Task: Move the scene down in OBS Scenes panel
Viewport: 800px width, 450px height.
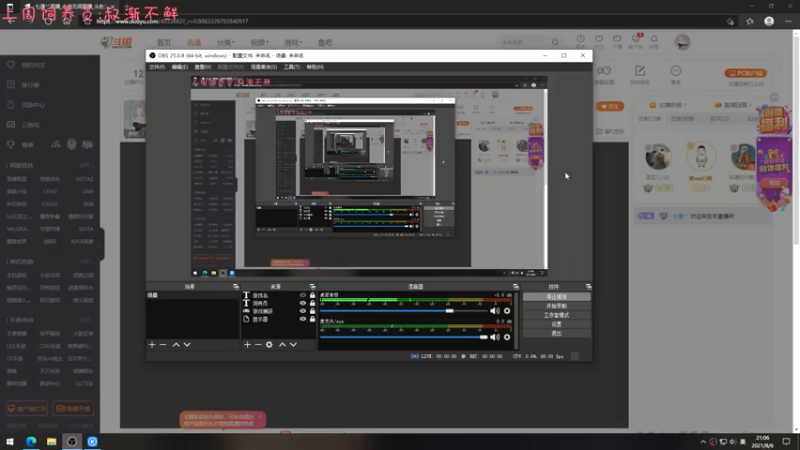Action: click(x=187, y=345)
